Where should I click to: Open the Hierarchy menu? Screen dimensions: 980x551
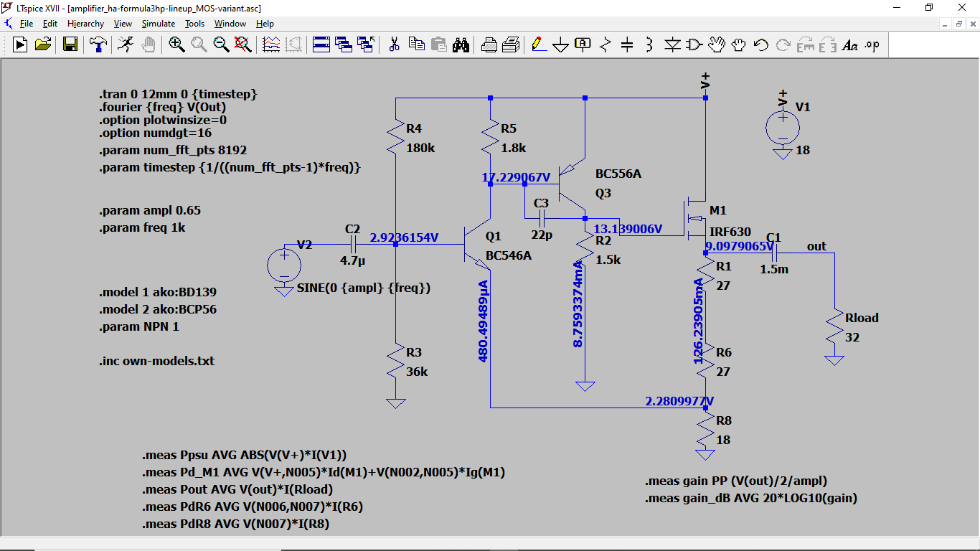tap(85, 24)
